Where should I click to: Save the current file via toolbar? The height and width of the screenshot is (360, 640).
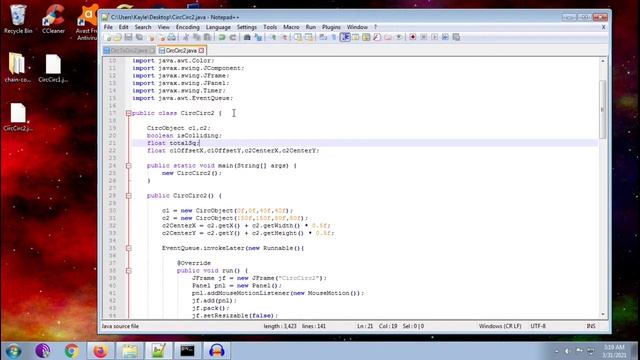[x=128, y=38]
